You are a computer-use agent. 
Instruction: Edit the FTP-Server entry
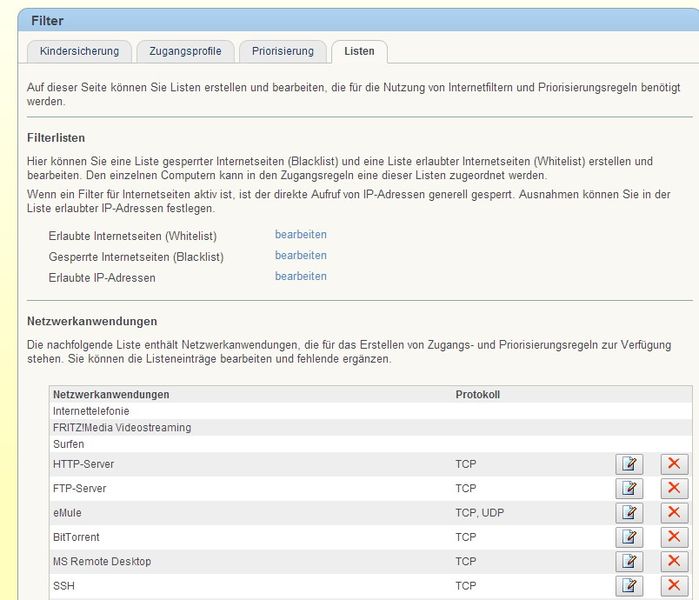click(629, 488)
